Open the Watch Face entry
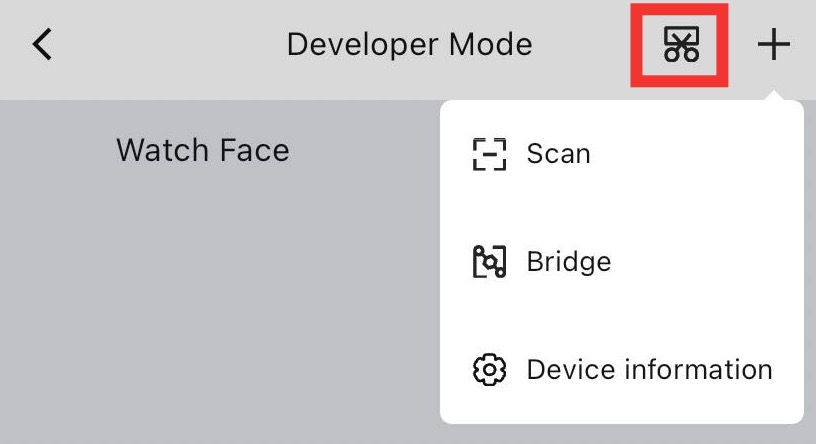The image size is (816, 444). [x=203, y=151]
